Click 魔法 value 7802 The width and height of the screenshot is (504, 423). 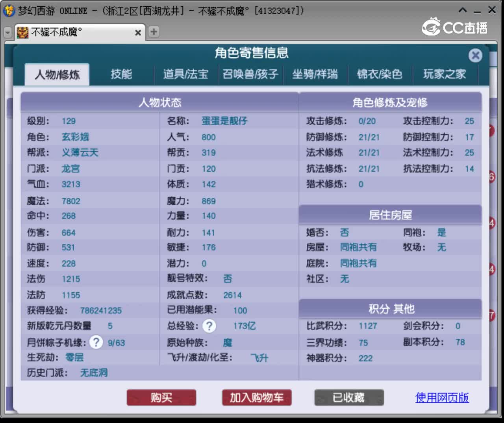(x=71, y=201)
